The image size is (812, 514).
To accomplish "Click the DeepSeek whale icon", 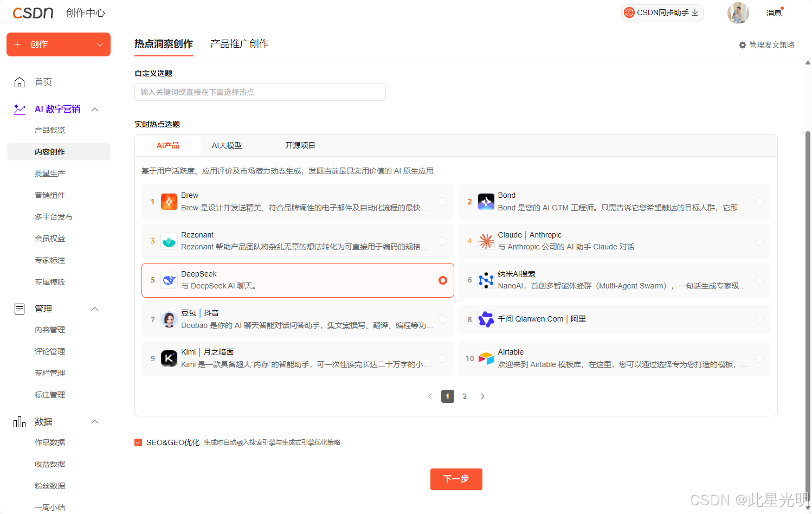I will tap(169, 280).
